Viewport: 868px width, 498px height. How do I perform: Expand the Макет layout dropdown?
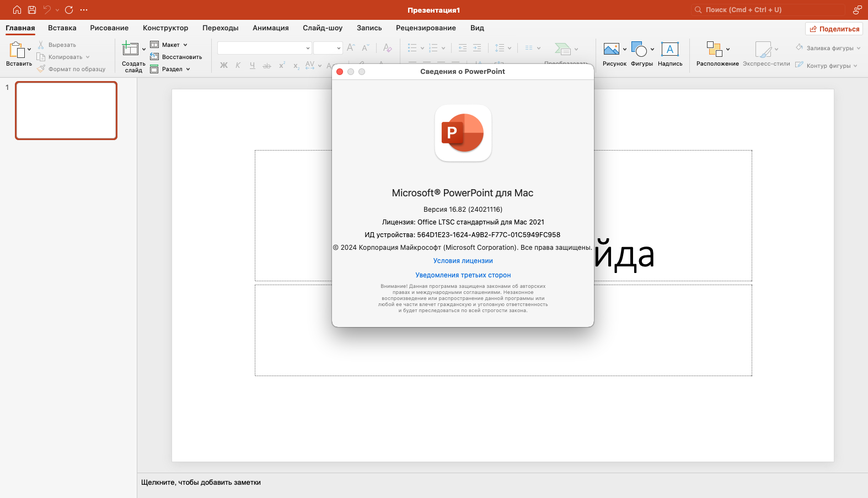click(x=185, y=45)
